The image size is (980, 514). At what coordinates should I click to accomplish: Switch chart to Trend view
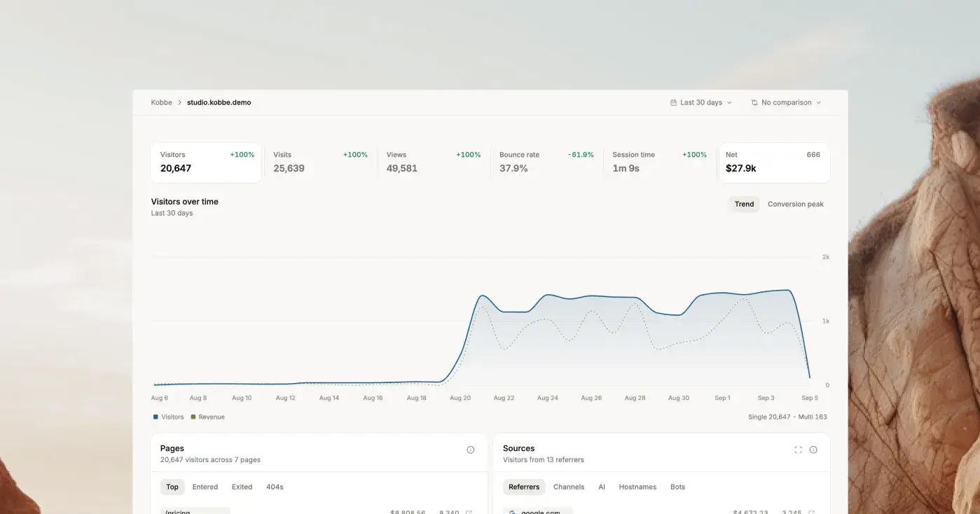tap(744, 204)
